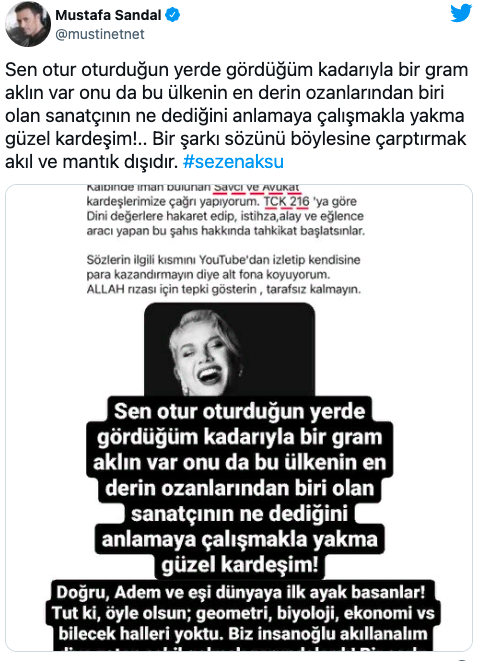Click the underlined 'Savcı ve Avukat' text
Image resolution: width=484 pixels, height=661 pixels.
(256, 188)
